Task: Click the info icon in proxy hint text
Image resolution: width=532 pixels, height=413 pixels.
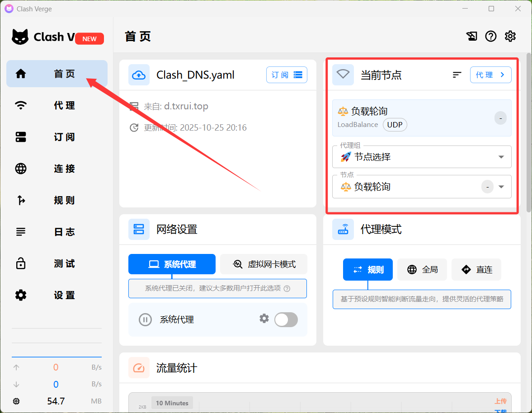Action: click(x=287, y=288)
